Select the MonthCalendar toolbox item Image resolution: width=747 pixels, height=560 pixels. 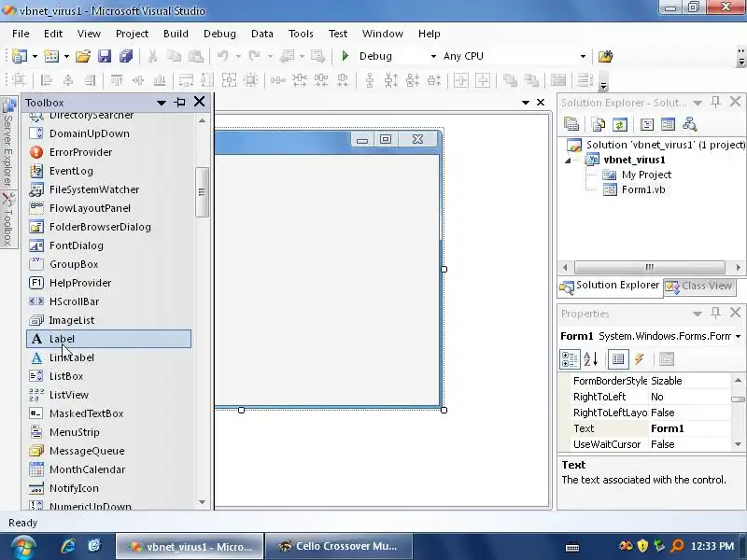coord(108,469)
